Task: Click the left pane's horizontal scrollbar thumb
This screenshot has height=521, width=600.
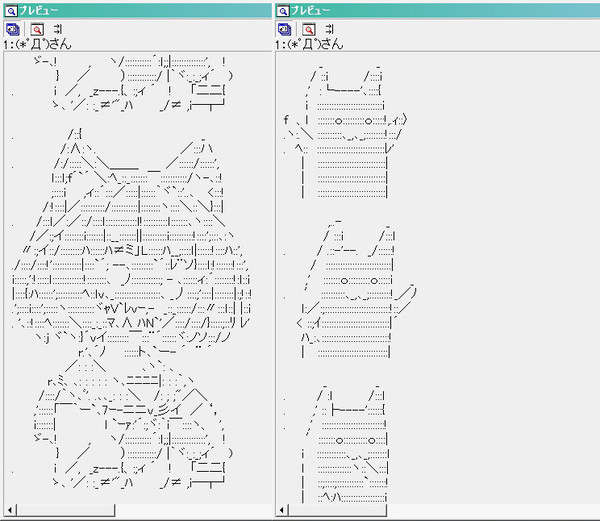Action: 65,510
